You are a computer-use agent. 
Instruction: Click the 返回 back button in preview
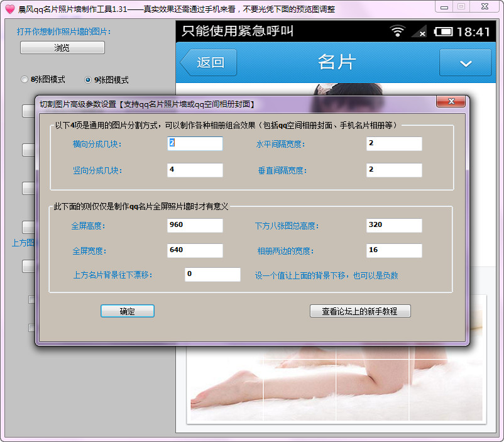[209, 62]
